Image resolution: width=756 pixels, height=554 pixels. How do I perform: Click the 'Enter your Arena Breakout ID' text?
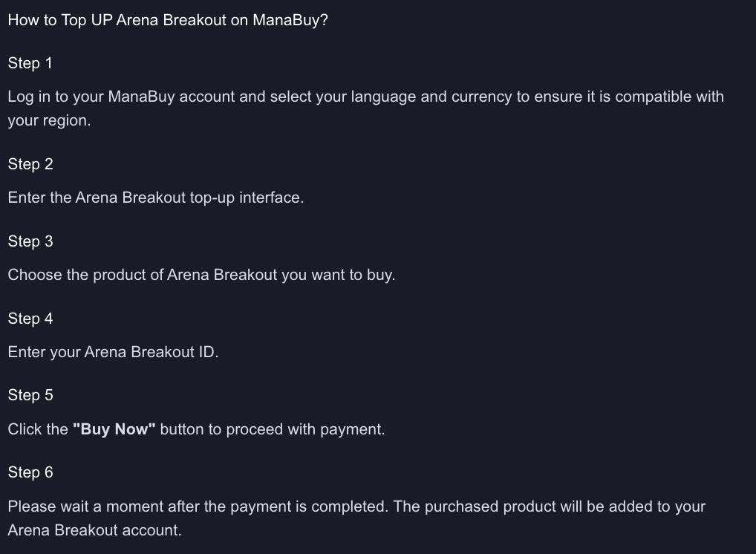click(114, 352)
